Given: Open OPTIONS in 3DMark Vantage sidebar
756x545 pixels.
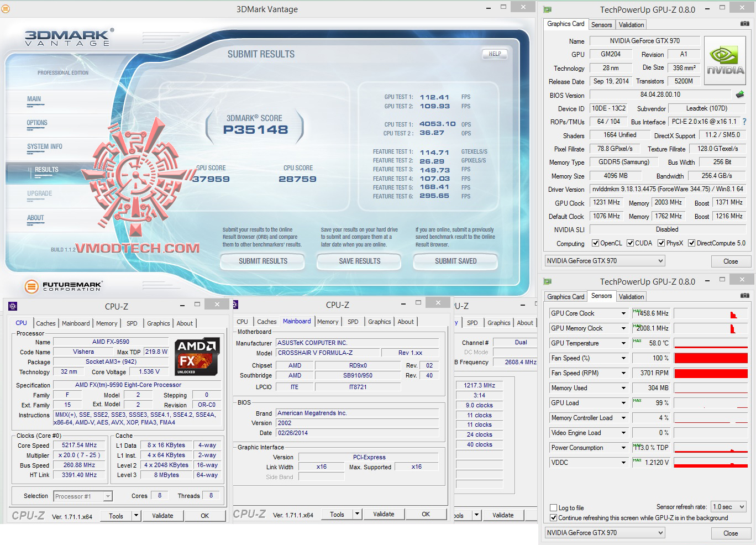Looking at the screenshot, I should coord(37,123).
